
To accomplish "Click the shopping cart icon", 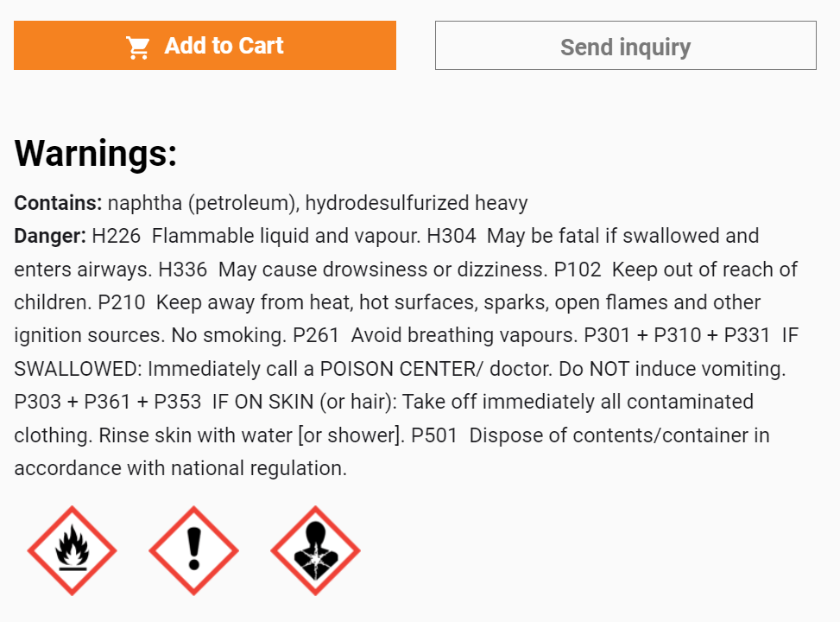I will (137, 48).
